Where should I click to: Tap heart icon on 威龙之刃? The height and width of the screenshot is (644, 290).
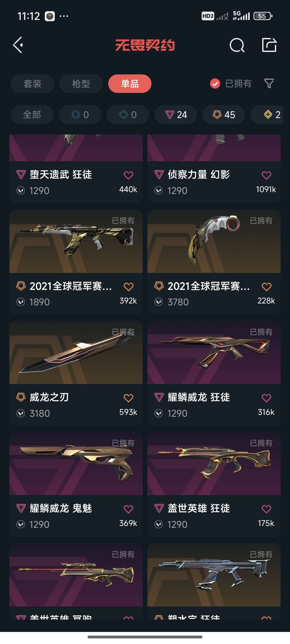click(128, 398)
